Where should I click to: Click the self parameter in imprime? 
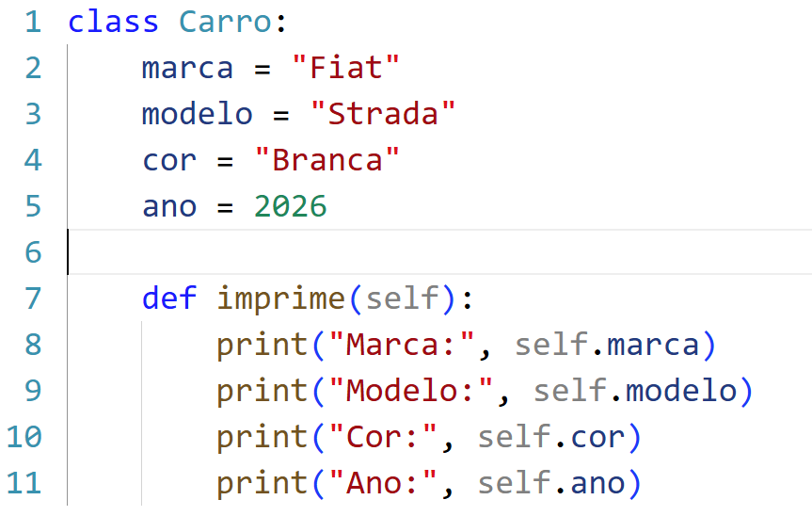pyautogui.click(x=403, y=298)
